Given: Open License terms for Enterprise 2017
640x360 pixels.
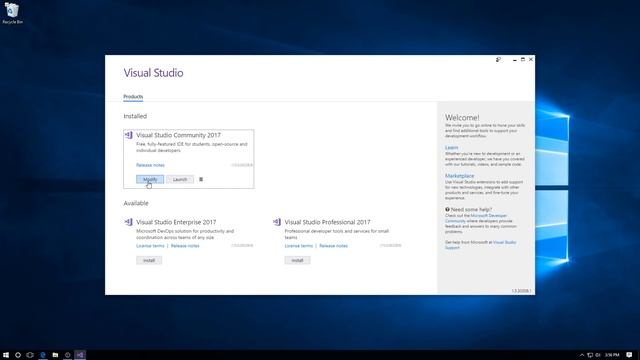Looking at the screenshot, I should click(150, 246).
